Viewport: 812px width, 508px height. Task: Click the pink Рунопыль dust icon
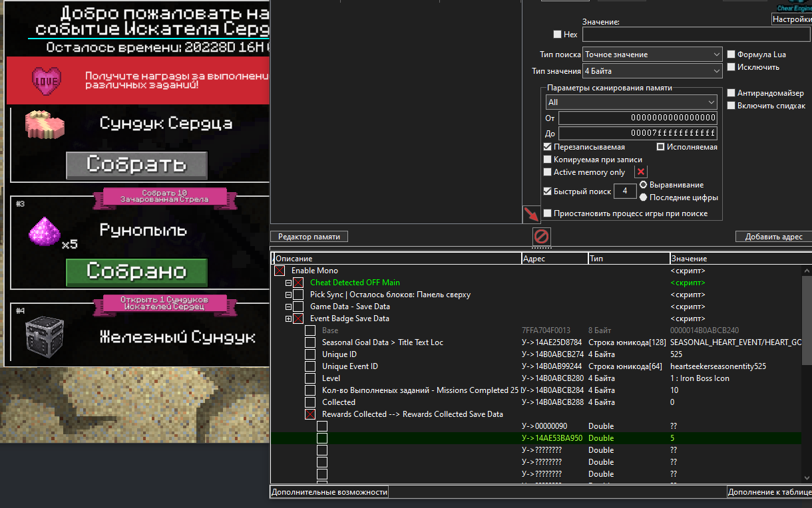(x=45, y=231)
